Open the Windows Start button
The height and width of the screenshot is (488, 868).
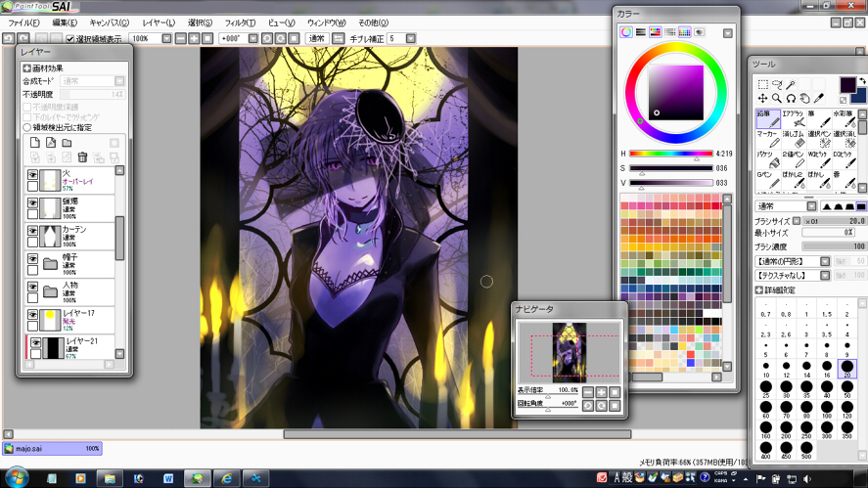point(16,477)
